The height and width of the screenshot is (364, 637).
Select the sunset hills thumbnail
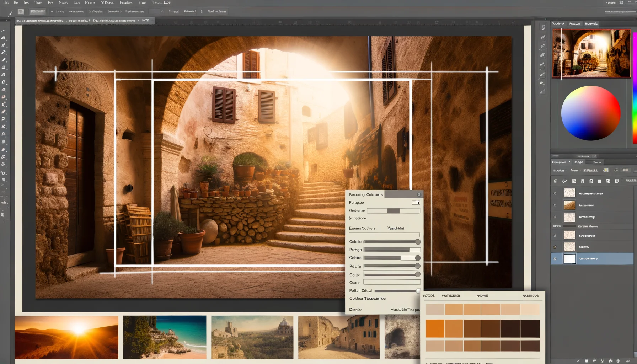click(x=66, y=337)
